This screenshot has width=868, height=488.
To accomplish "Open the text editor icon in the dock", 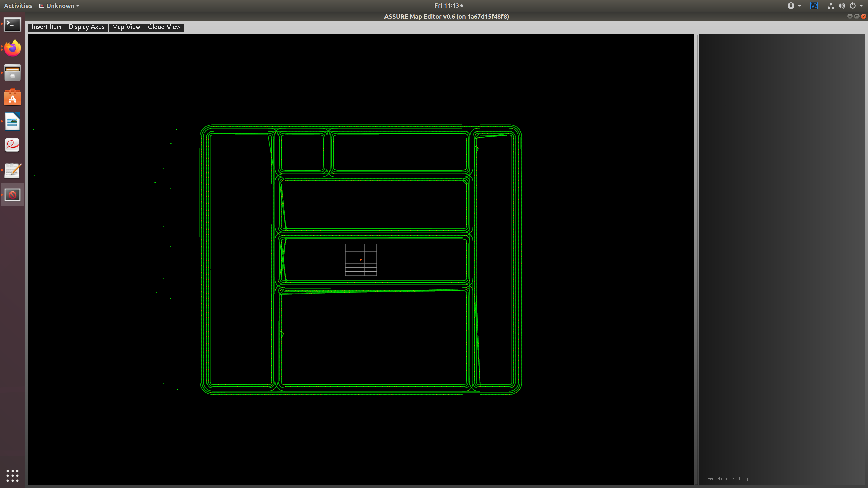I will click(x=12, y=170).
